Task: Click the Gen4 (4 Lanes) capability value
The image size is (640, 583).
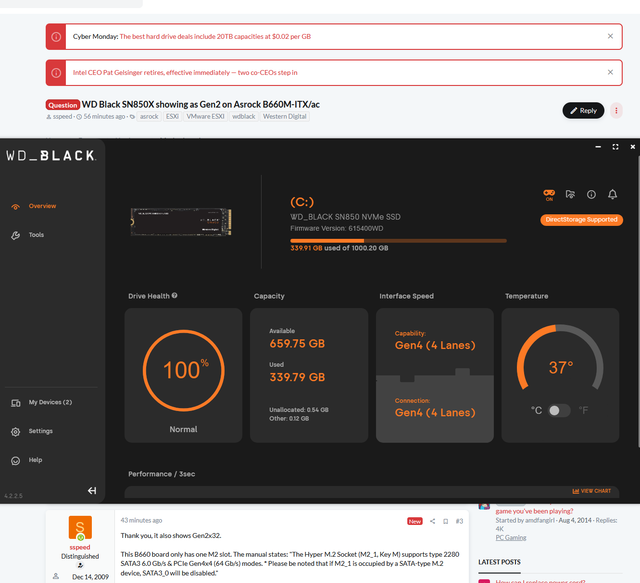Action: pyautogui.click(x=435, y=345)
